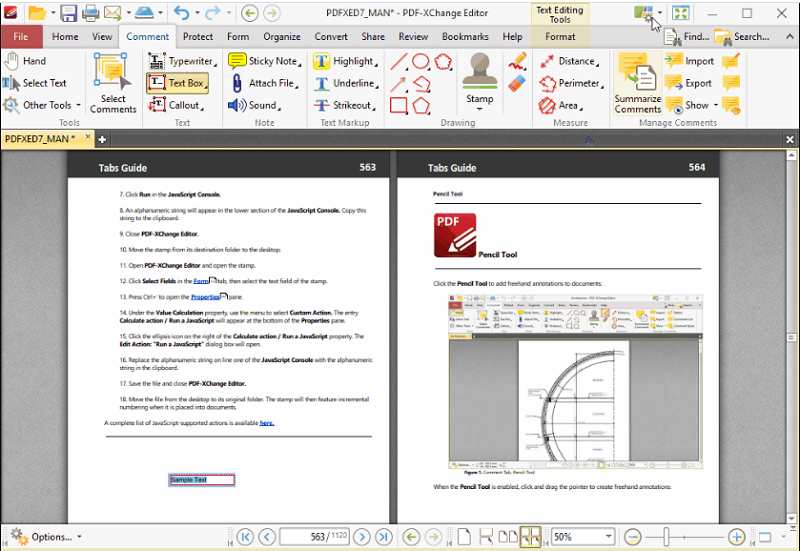
Task: Switch to the Home tab
Action: coord(65,37)
